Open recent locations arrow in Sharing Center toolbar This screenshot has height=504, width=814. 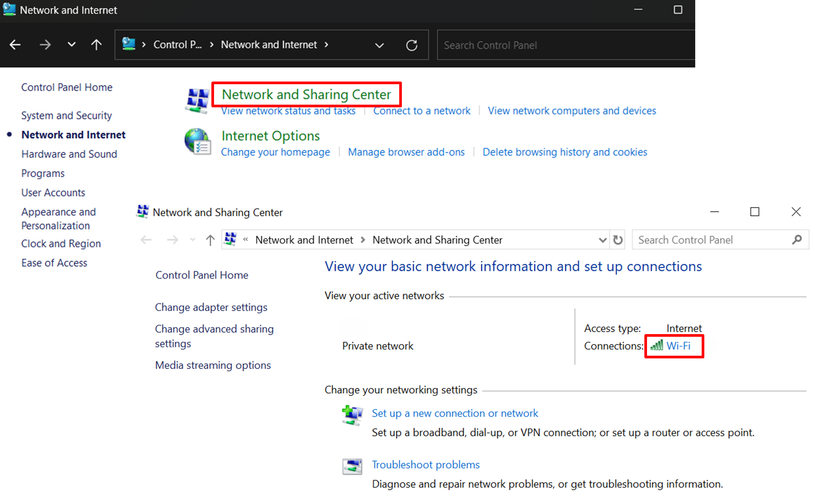coord(192,240)
